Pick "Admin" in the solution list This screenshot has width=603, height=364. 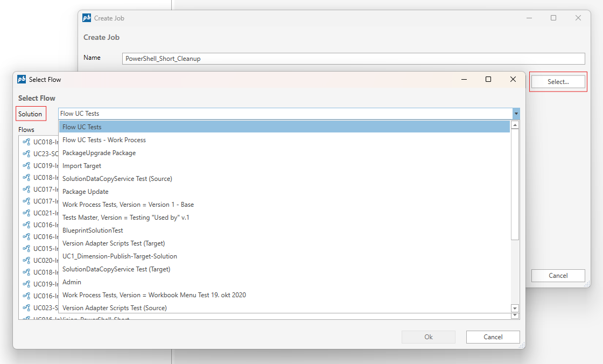click(x=72, y=282)
